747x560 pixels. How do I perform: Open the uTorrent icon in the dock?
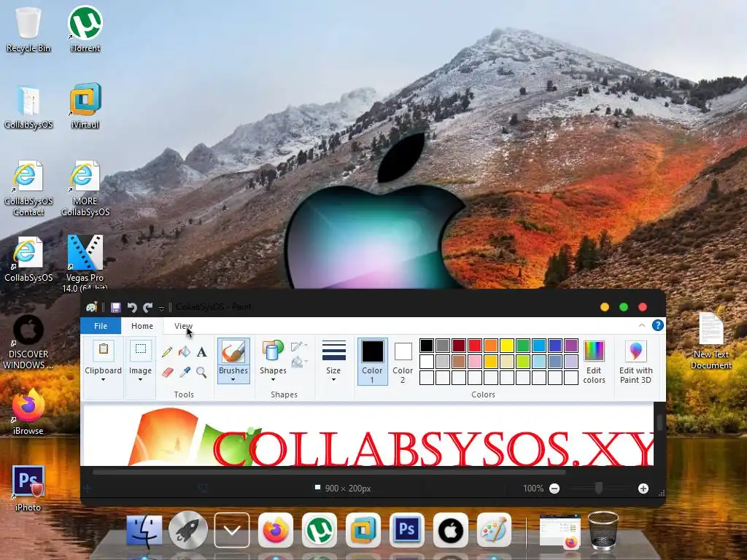click(x=320, y=531)
